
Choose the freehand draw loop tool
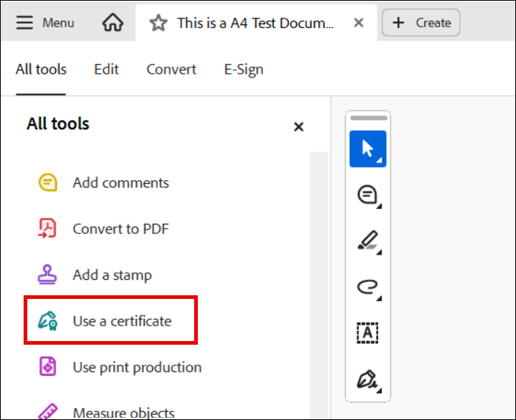[x=368, y=286]
